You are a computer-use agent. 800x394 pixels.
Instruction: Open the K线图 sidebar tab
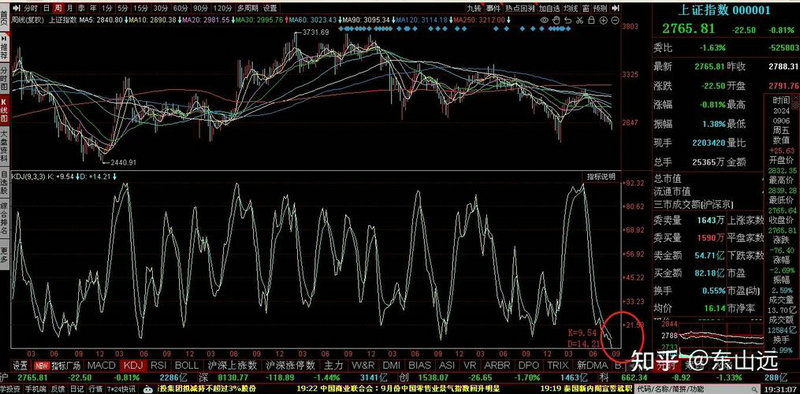coord(4,110)
